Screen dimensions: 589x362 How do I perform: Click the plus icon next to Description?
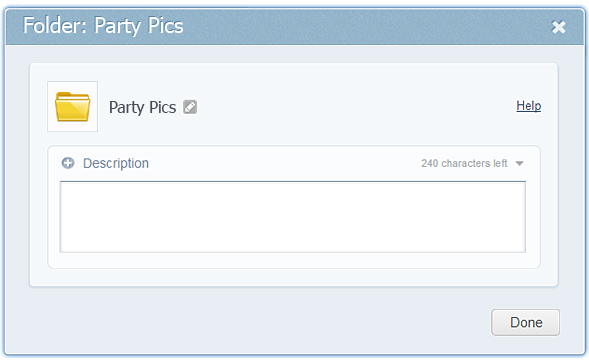click(x=68, y=163)
